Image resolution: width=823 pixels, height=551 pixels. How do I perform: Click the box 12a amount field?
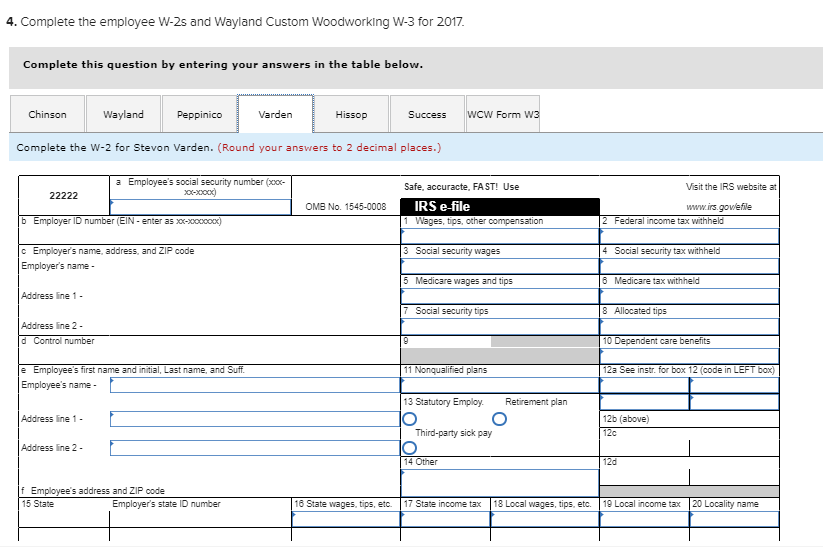click(x=734, y=385)
